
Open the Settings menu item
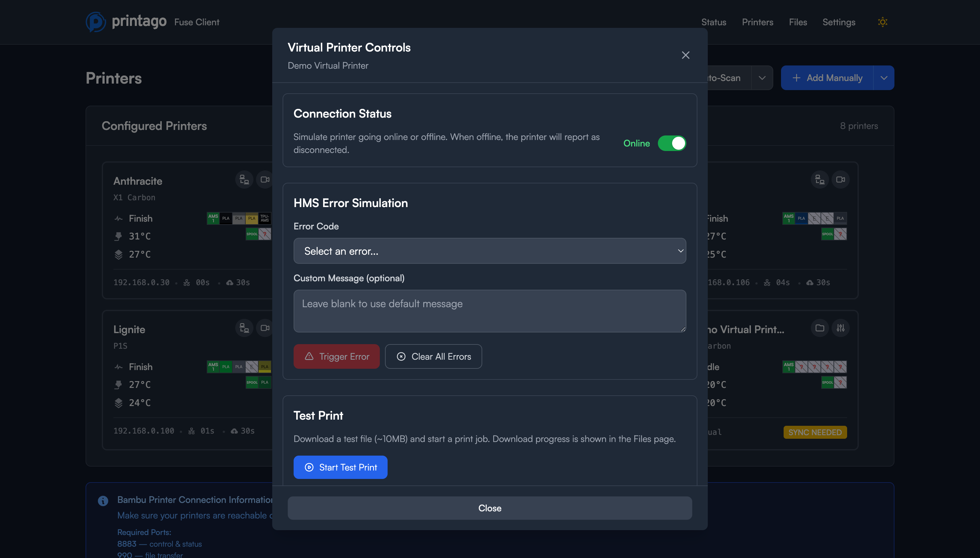tap(839, 22)
